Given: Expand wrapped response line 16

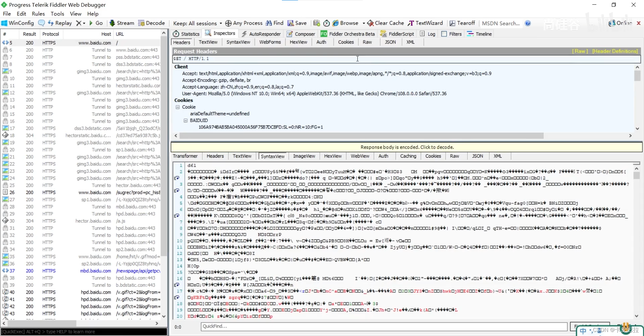Looking at the screenshot, I should coord(177,285).
